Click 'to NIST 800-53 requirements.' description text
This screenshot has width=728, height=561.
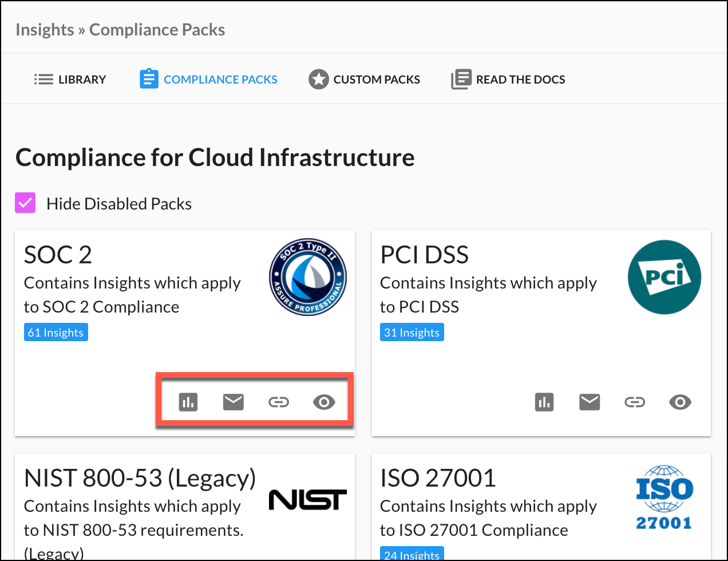(134, 531)
